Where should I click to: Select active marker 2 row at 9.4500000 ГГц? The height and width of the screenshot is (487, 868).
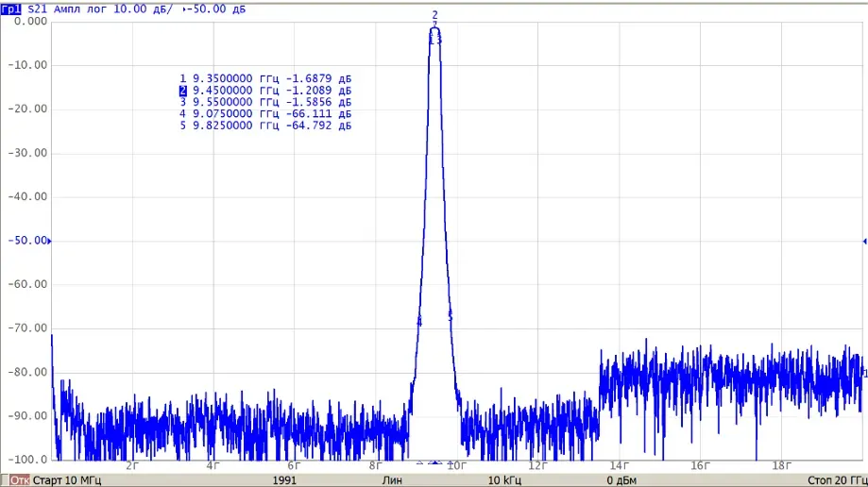pos(265,91)
